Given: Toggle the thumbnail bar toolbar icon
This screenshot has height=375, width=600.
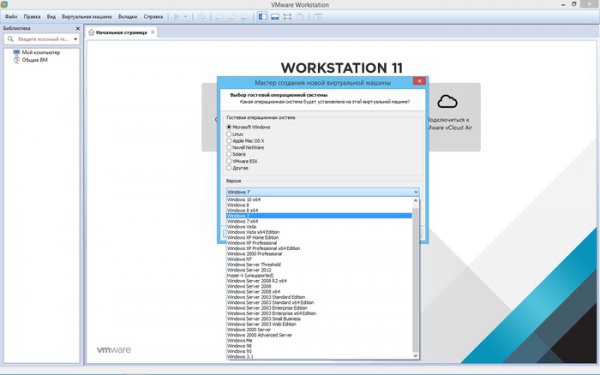Looking at the screenshot, I should [x=275, y=16].
